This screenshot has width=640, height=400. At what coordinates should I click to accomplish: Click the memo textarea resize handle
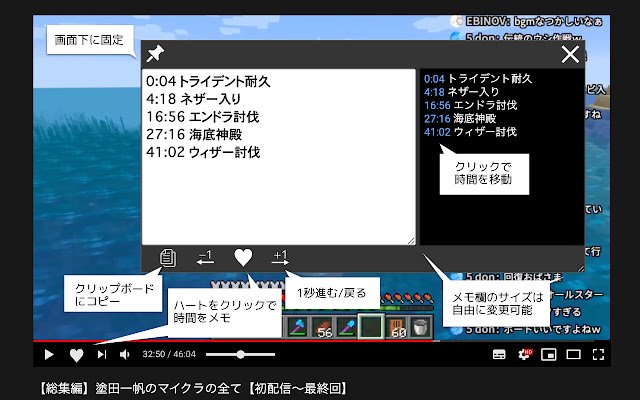411,241
